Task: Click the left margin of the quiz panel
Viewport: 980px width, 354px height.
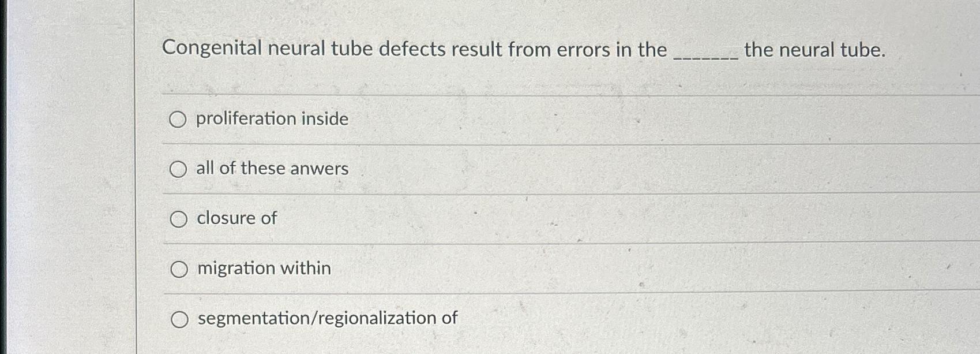Action: [69, 173]
